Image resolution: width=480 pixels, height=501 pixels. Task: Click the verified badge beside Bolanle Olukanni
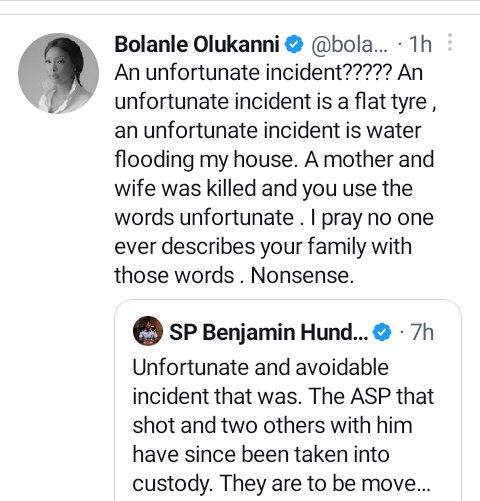pos(294,44)
